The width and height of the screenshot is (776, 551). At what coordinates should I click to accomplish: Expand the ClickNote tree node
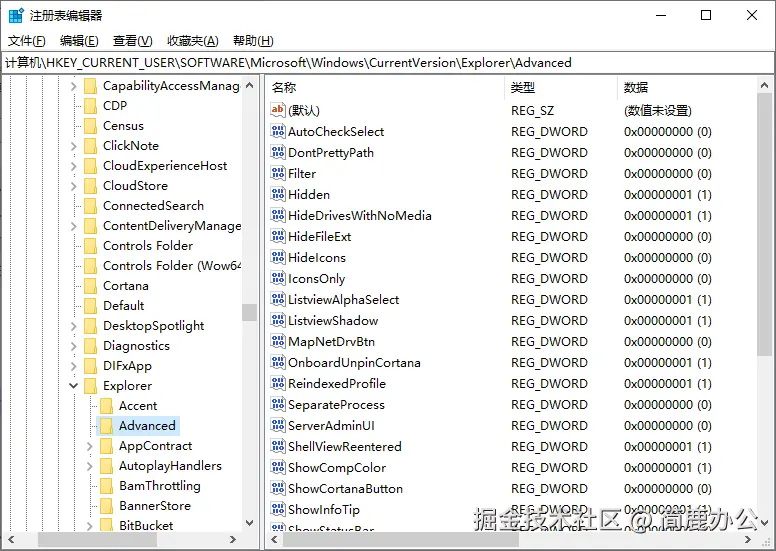click(x=73, y=146)
